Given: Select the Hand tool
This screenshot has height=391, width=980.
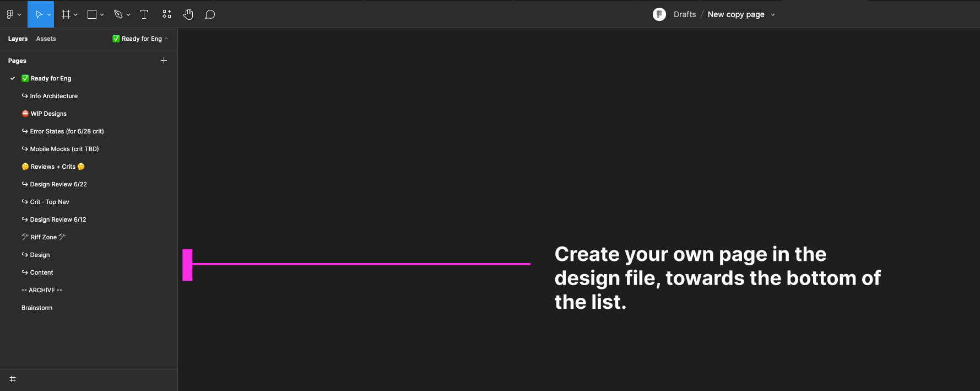Looking at the screenshot, I should pyautogui.click(x=188, y=14).
